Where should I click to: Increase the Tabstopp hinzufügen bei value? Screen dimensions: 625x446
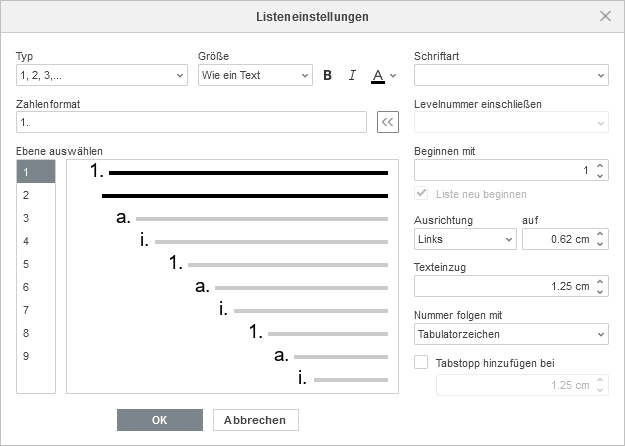tap(600, 380)
